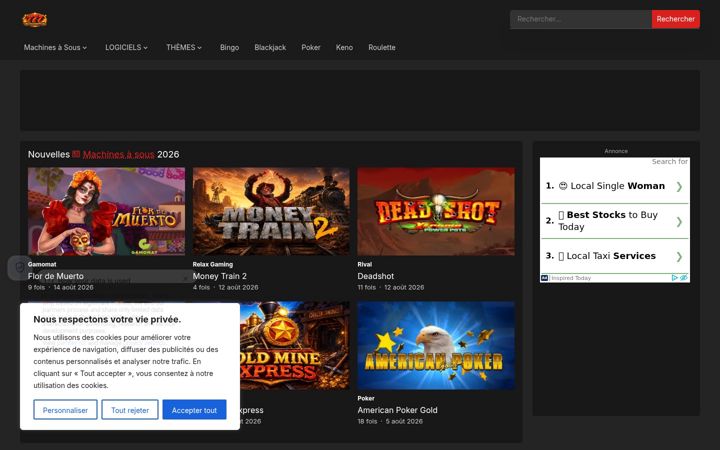Click the Ad badge icon beside Inspired Today
The image size is (720, 450).
point(545,278)
